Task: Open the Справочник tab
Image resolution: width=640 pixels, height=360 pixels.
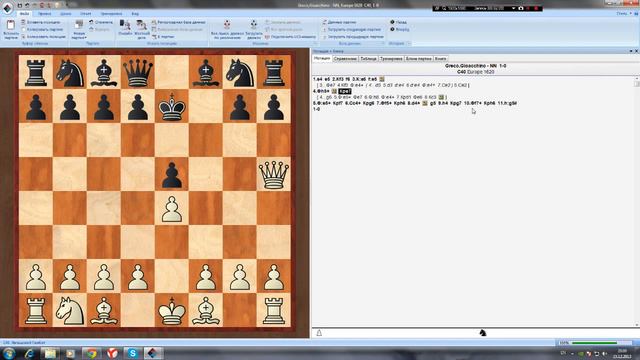Action: 345,59
